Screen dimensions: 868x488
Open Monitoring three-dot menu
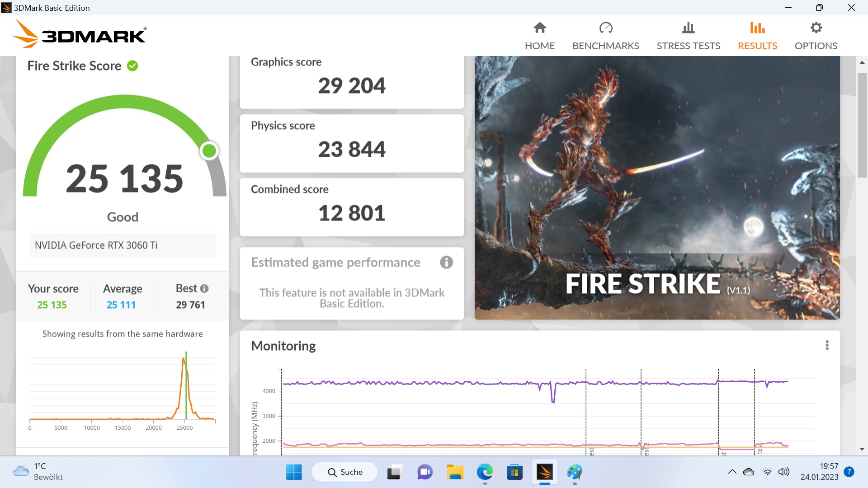click(827, 345)
